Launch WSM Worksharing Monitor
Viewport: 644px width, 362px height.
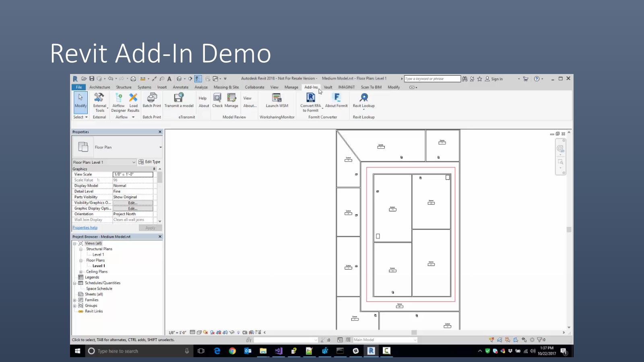click(x=277, y=101)
